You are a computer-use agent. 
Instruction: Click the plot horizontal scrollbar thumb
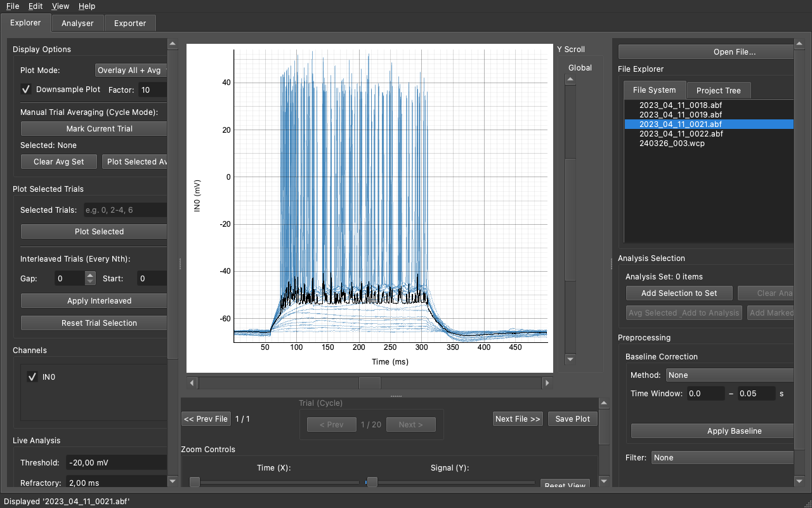tap(370, 383)
